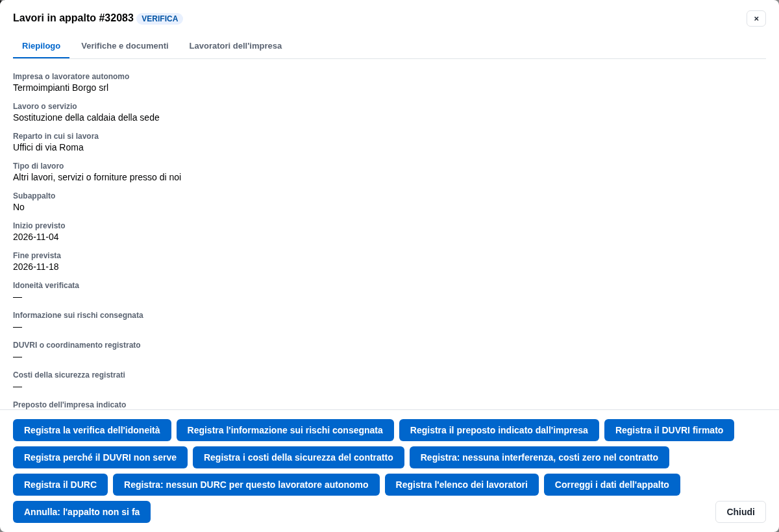Open Correggi i dati dell'appalto
Viewport: 779px width, 532px height.
tap(612, 485)
